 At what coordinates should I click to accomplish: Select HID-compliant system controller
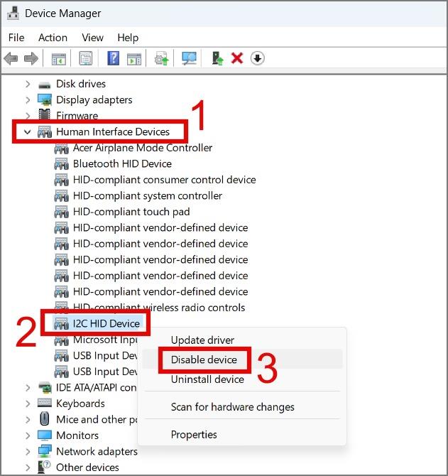(x=148, y=196)
